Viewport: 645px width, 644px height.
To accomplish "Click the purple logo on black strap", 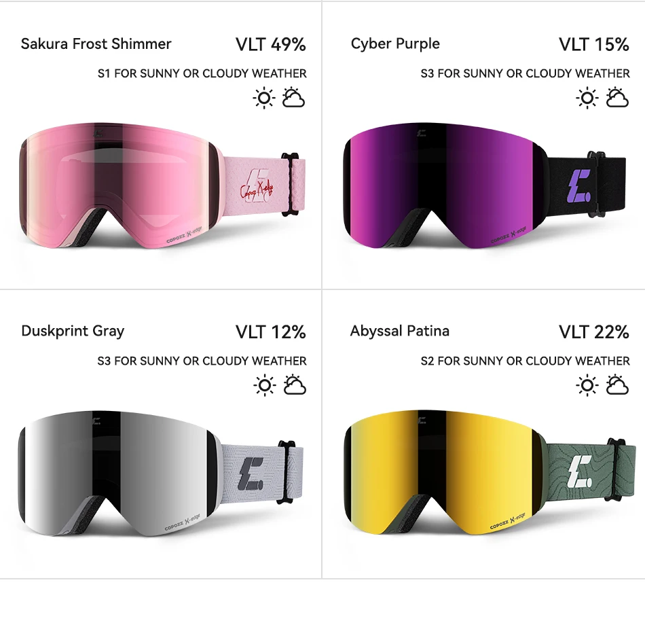I will click(x=579, y=185).
